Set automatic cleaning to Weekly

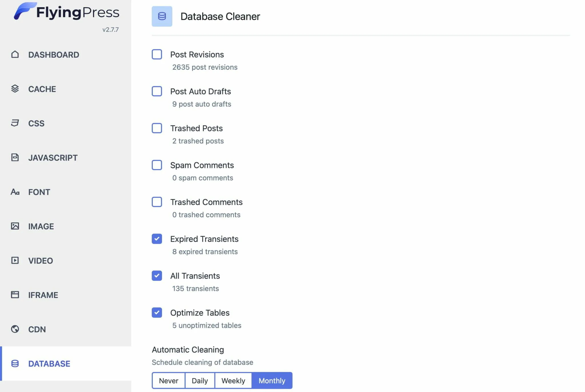coord(233,381)
